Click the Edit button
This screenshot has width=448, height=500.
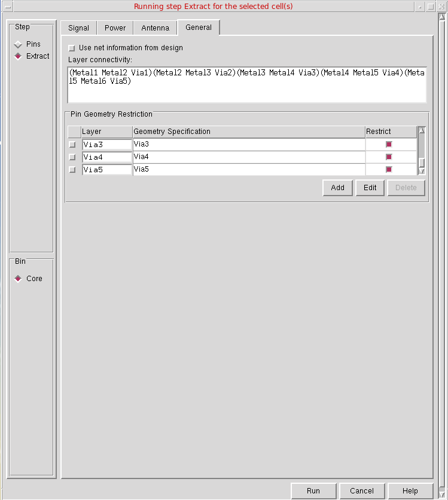[x=370, y=188]
